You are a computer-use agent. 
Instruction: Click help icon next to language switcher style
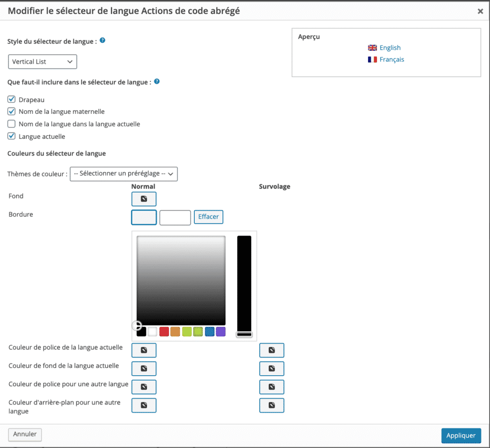tap(102, 41)
